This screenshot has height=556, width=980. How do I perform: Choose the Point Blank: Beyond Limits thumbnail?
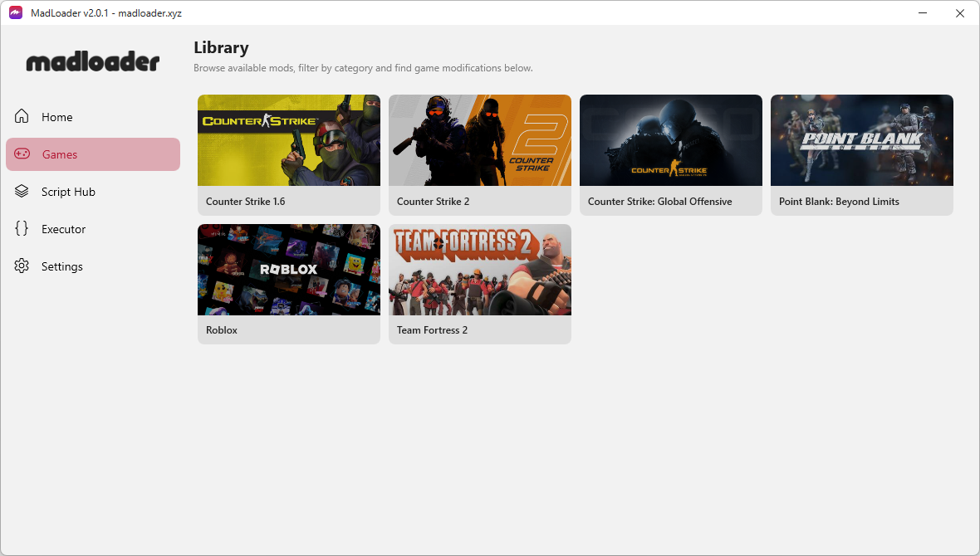(x=862, y=140)
